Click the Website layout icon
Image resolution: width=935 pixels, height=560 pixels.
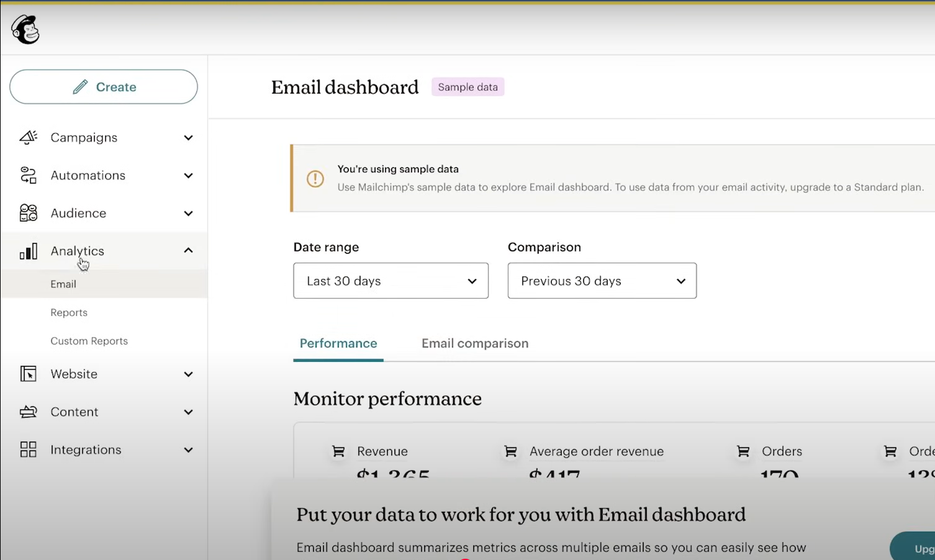28,374
